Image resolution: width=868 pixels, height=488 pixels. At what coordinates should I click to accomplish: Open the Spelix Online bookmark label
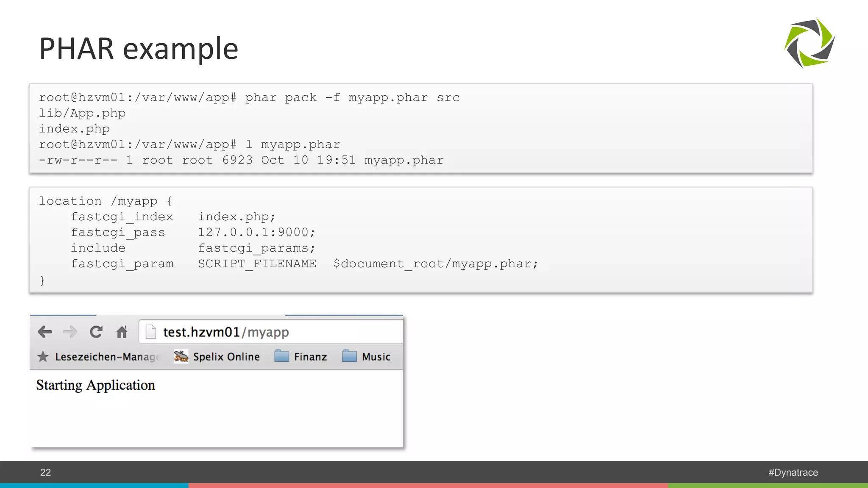[226, 357]
